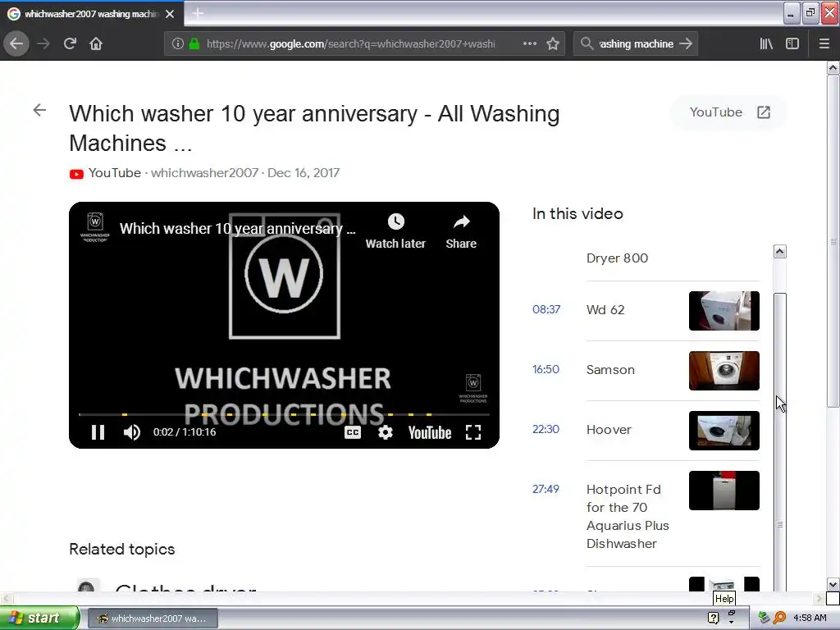Viewport: 840px width, 630px height.
Task: Jump to 27:49 Hotpoint timestamp
Action: (x=546, y=489)
